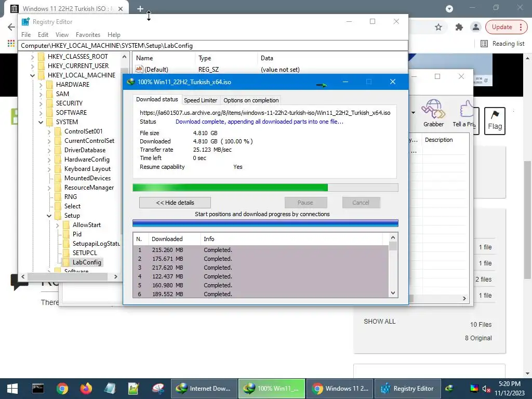
Task: Expand the HARDWARE key
Action: 41,85
